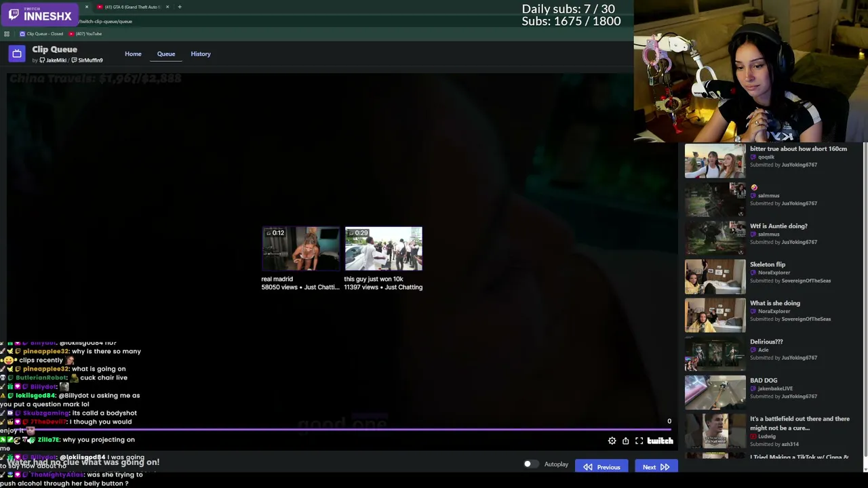
Task: Select the emoji-titled salmmus clip thumbnail
Action: (x=715, y=200)
